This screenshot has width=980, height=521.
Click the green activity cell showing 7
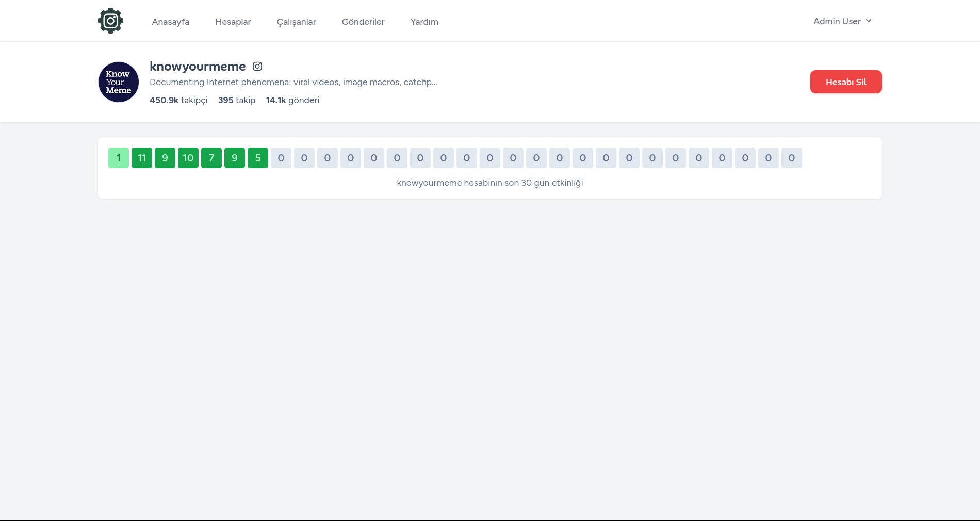(211, 158)
